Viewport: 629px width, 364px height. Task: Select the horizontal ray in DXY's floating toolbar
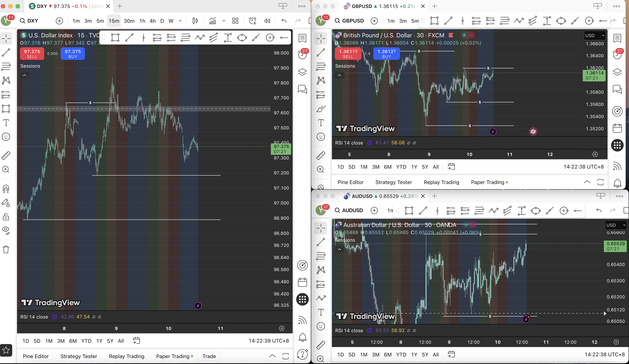(x=284, y=38)
